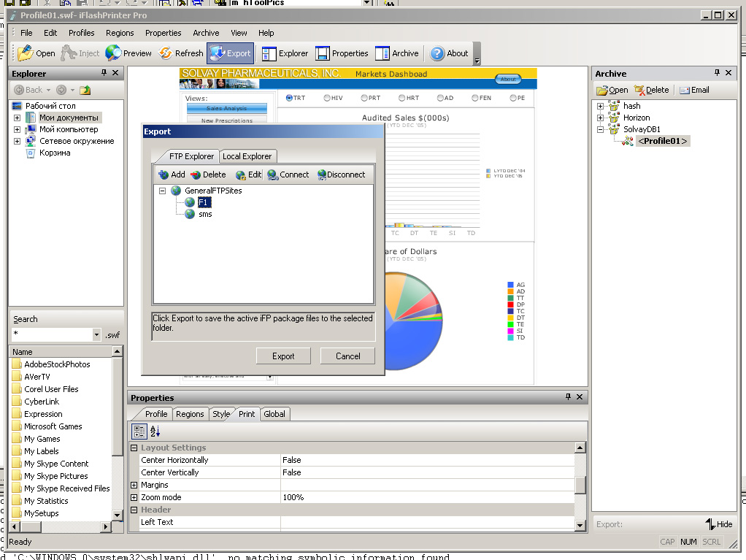Select the FEN radio button
The image size is (746, 560).
coord(474,98)
